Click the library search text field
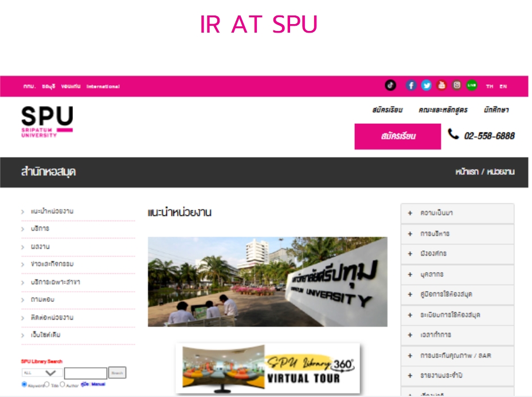The height and width of the screenshot is (397, 532). pyautogui.click(x=85, y=373)
